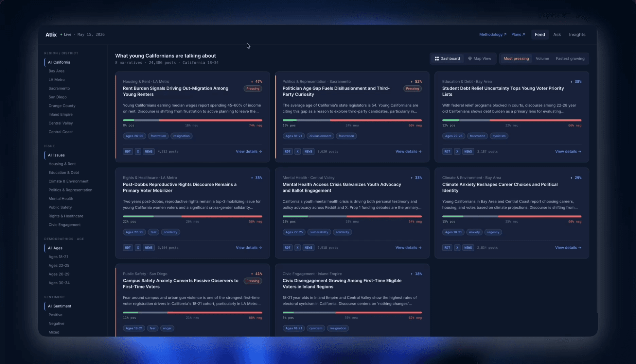Switch to Map View
Viewport: 636px width, 364px height.
tap(480, 58)
